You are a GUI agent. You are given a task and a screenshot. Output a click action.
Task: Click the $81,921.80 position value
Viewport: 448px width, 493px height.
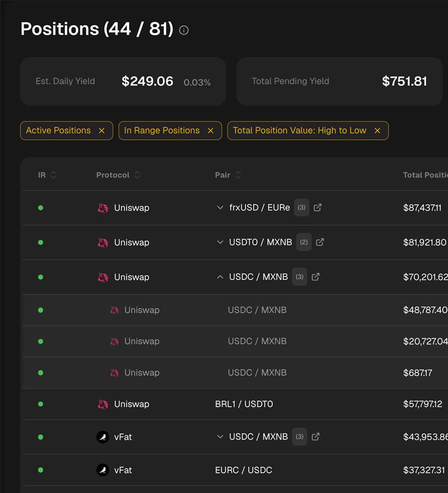coord(425,242)
